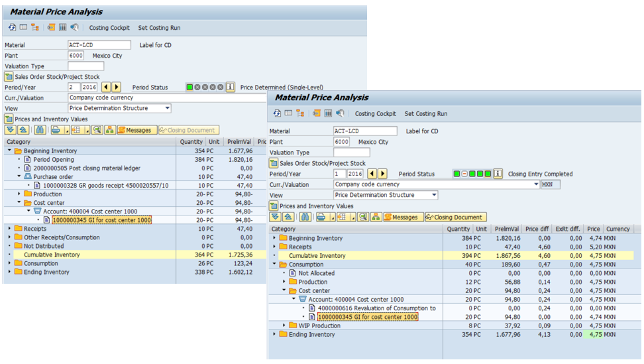The image size is (644, 364).
Task: Click Closing Document button in period 2 window
Action: 189,130
